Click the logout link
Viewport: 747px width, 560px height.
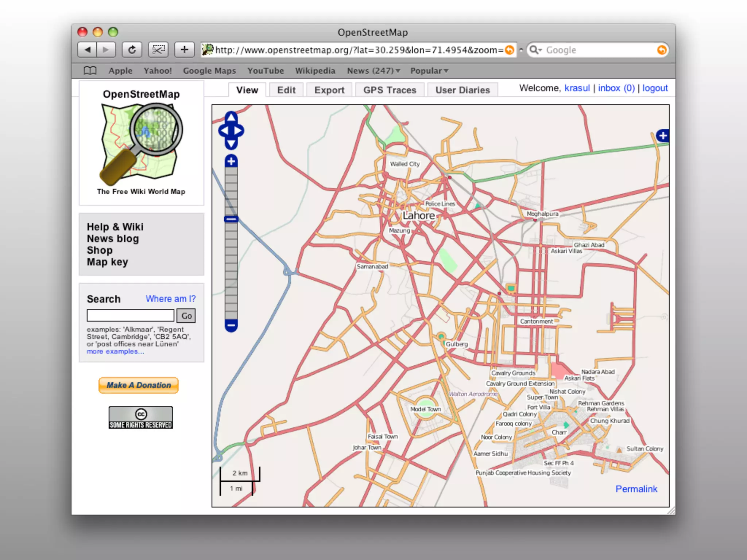coord(655,88)
